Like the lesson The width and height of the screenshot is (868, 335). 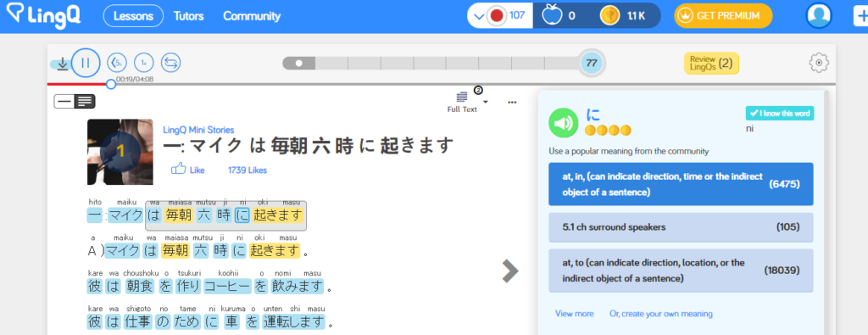click(x=187, y=170)
